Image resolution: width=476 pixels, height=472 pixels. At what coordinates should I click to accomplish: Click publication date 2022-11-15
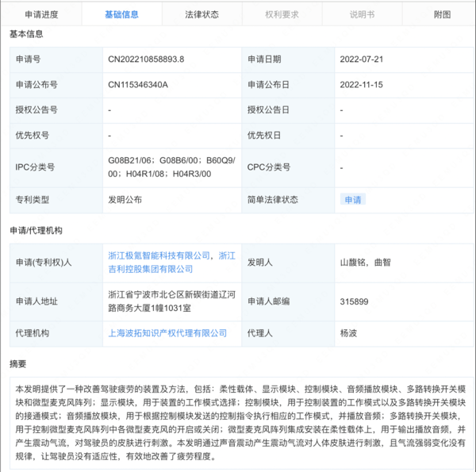[x=361, y=85]
